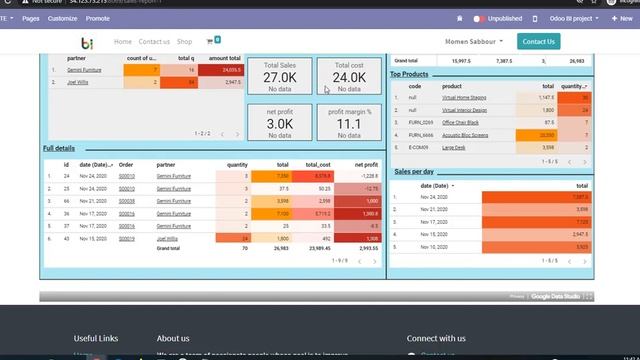The height and width of the screenshot is (360, 640).
Task: Click the net profit column header
Action: point(366,165)
